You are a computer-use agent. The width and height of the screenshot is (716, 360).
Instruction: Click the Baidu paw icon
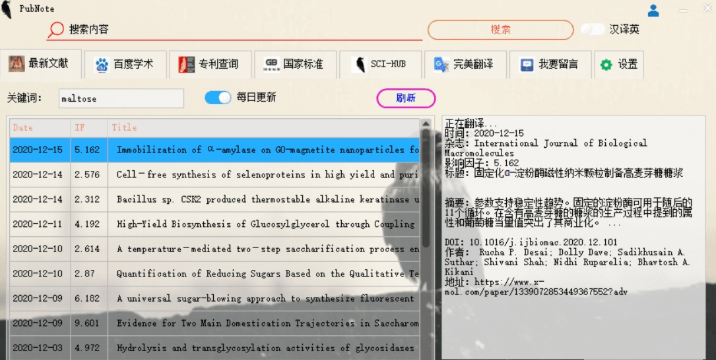101,64
